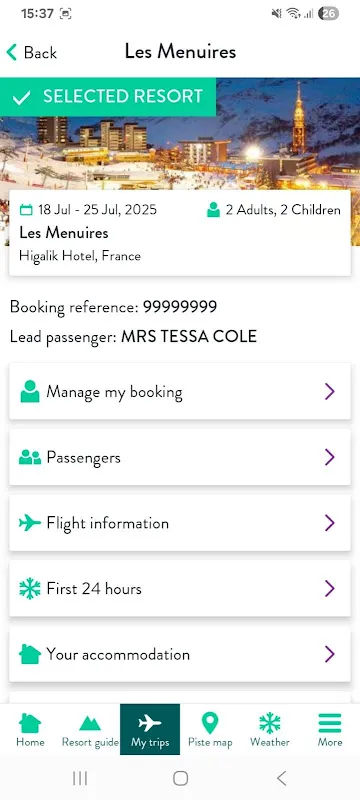Tap the house icon beside Your accommodation

[30, 654]
